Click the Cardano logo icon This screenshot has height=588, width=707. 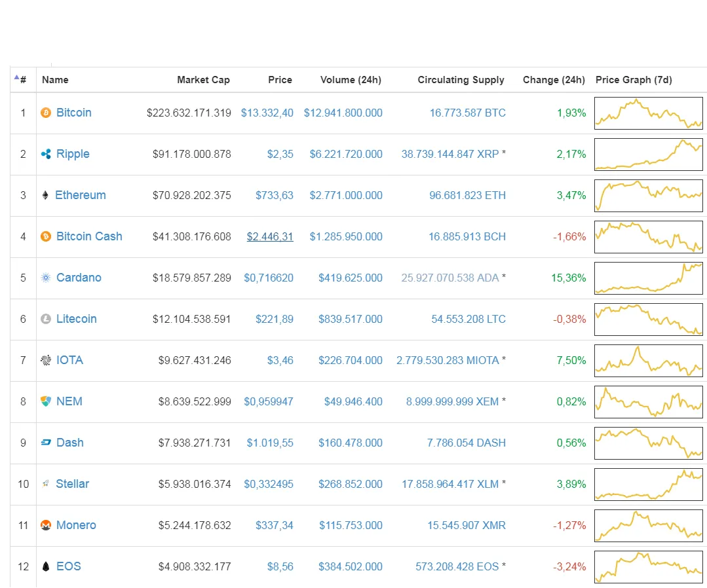[46, 278]
